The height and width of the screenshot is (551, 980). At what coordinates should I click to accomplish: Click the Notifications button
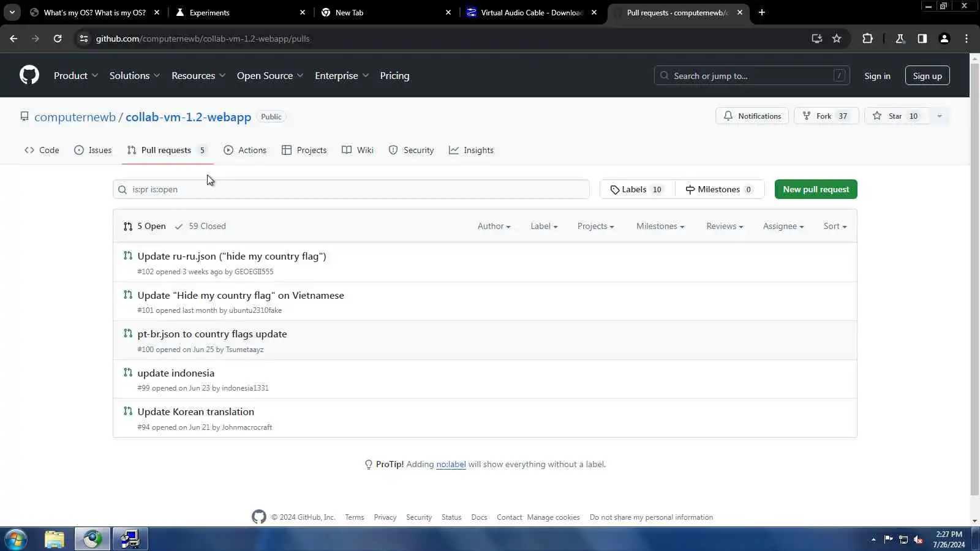(x=752, y=116)
